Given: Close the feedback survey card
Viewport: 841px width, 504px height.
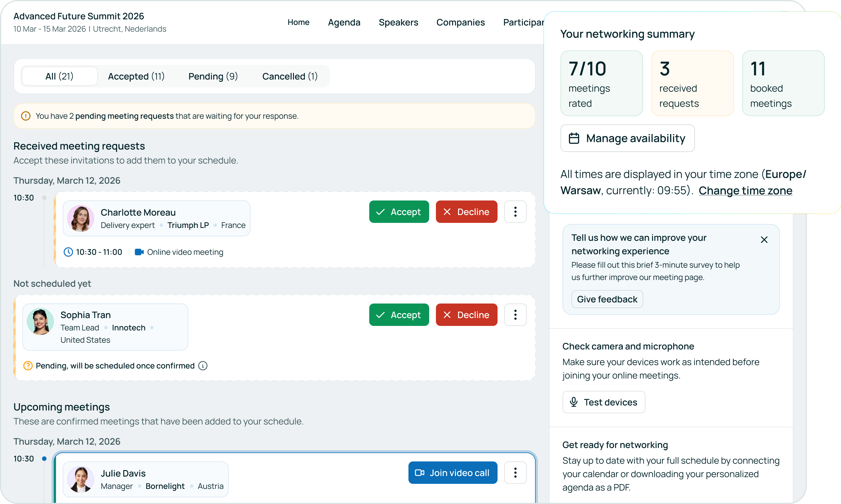Looking at the screenshot, I should click(x=764, y=240).
